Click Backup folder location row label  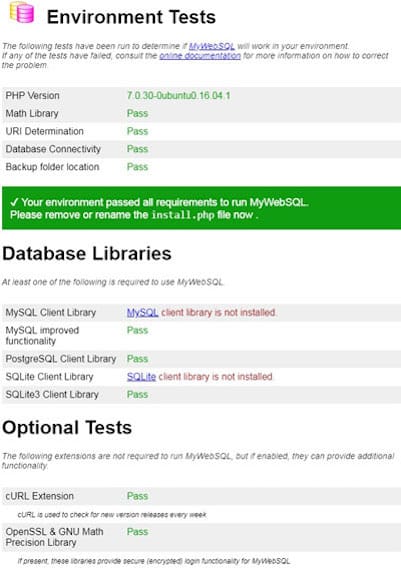tap(53, 167)
